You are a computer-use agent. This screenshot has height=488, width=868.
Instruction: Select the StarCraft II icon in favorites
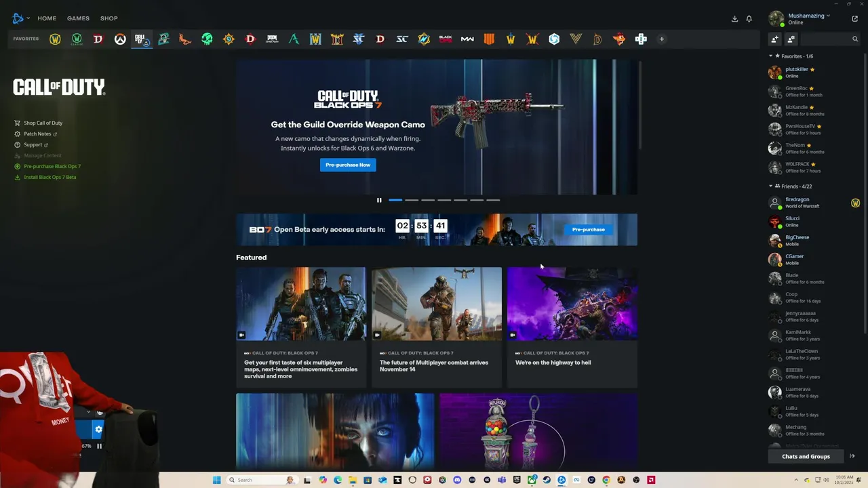[359, 39]
